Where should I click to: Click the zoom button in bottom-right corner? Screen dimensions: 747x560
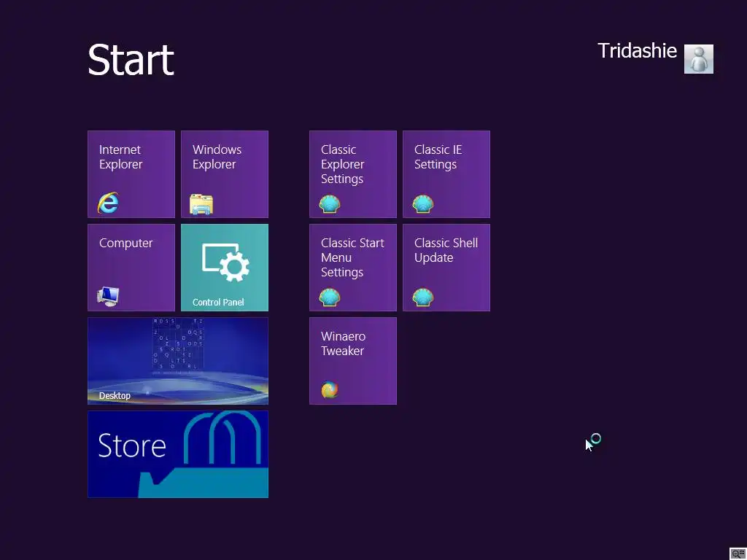[x=738, y=553]
